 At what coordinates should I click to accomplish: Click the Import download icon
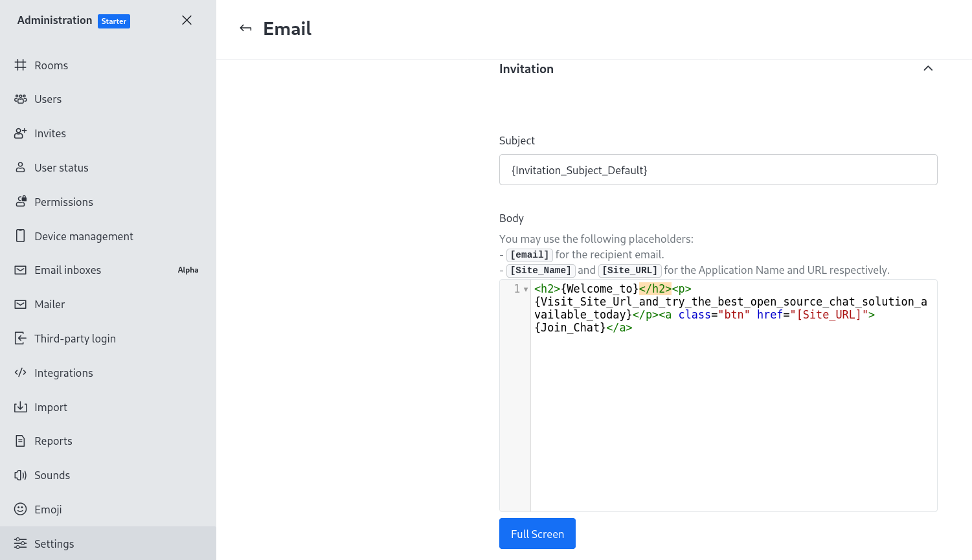point(21,407)
